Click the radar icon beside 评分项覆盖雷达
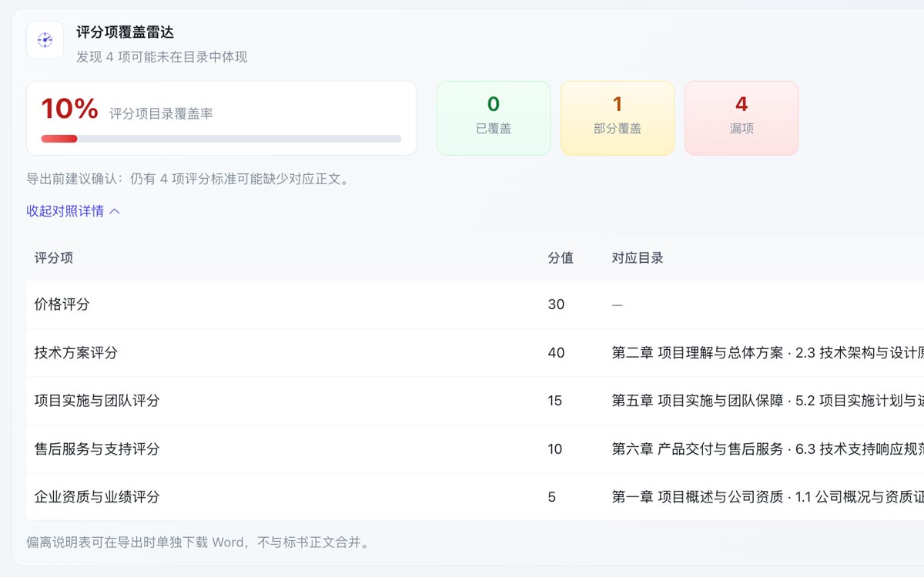Viewport: 924px width, 578px height. (45, 40)
